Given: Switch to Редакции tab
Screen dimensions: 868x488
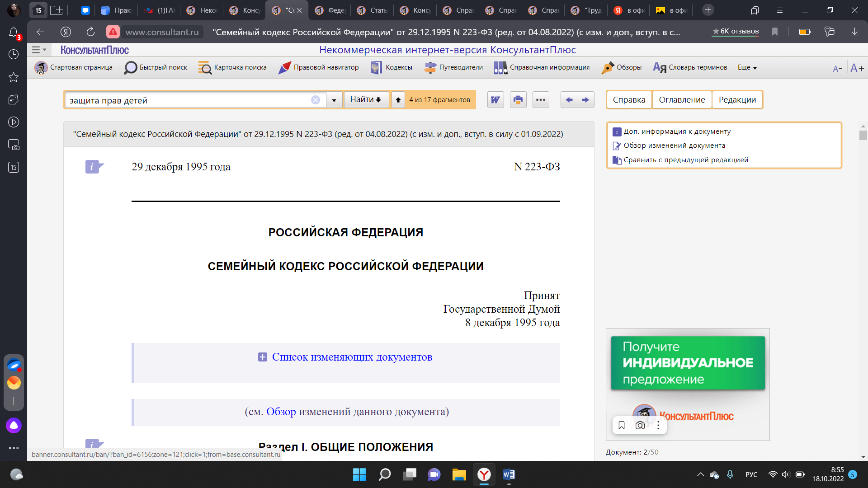Looking at the screenshot, I should click(737, 100).
